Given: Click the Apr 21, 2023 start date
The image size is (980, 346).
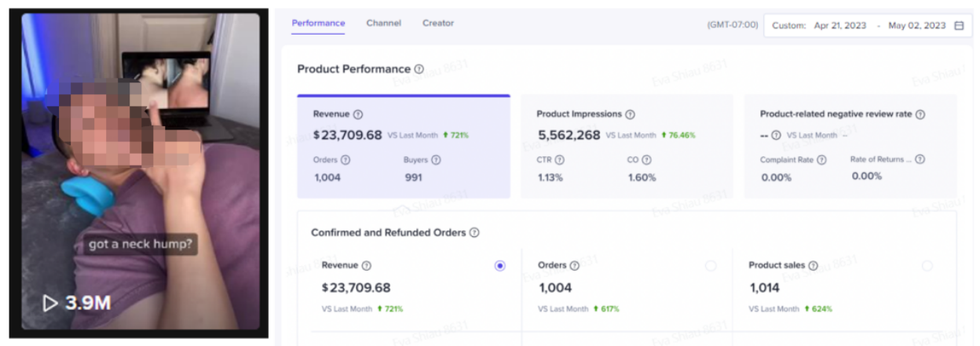Looking at the screenshot, I should pos(839,25).
